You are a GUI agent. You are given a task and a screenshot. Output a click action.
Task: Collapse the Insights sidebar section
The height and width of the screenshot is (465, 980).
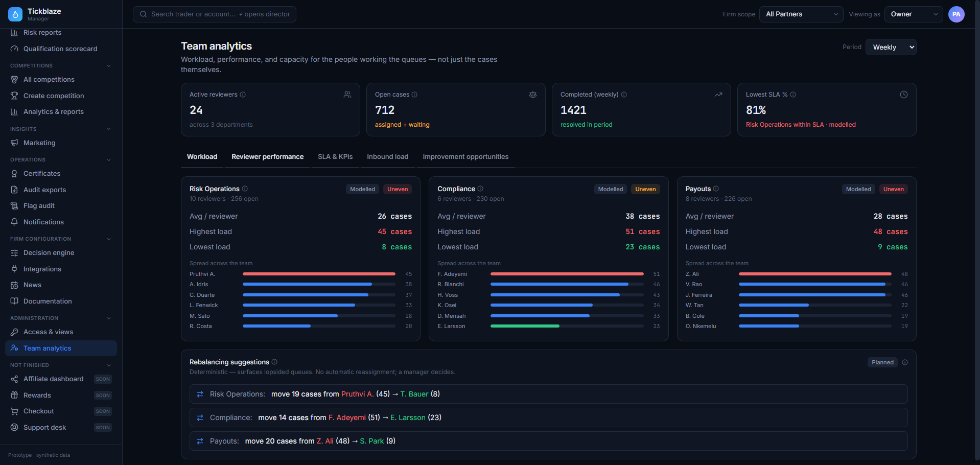(108, 129)
